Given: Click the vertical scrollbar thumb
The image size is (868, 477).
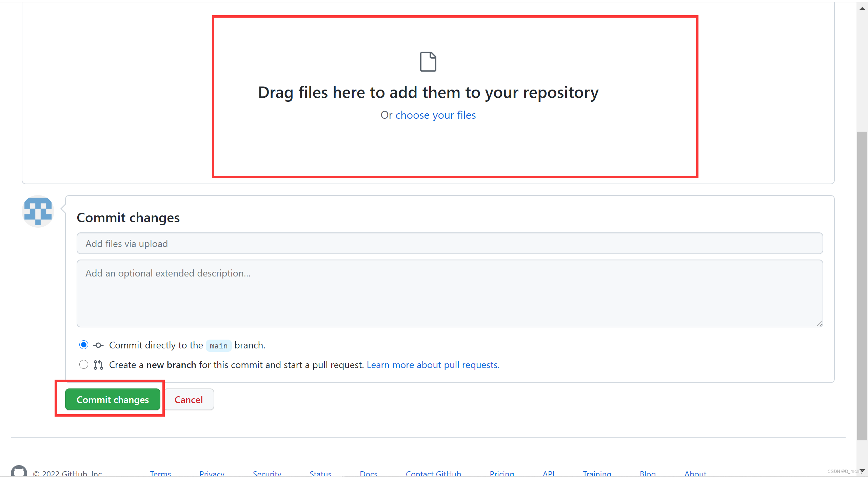Looking at the screenshot, I should click(862, 286).
